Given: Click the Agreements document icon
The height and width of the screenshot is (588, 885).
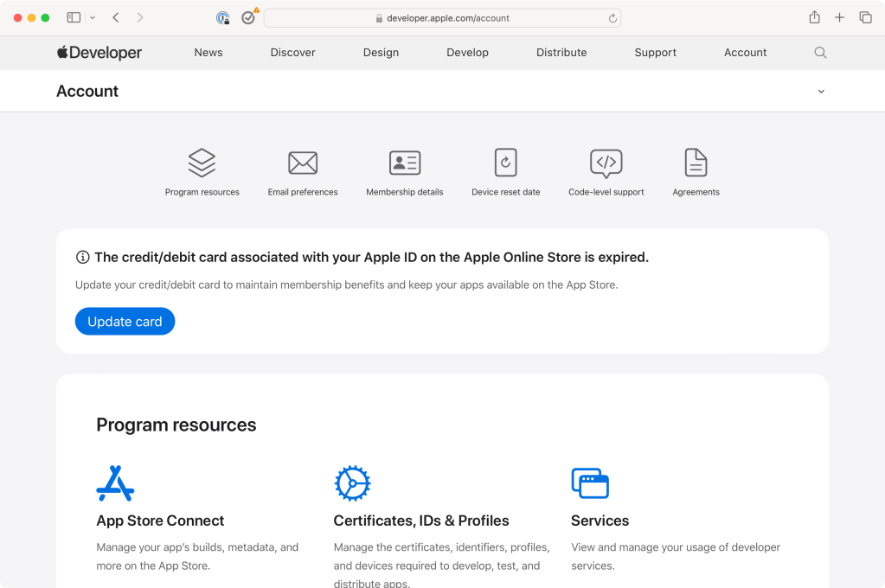Looking at the screenshot, I should coord(696,162).
